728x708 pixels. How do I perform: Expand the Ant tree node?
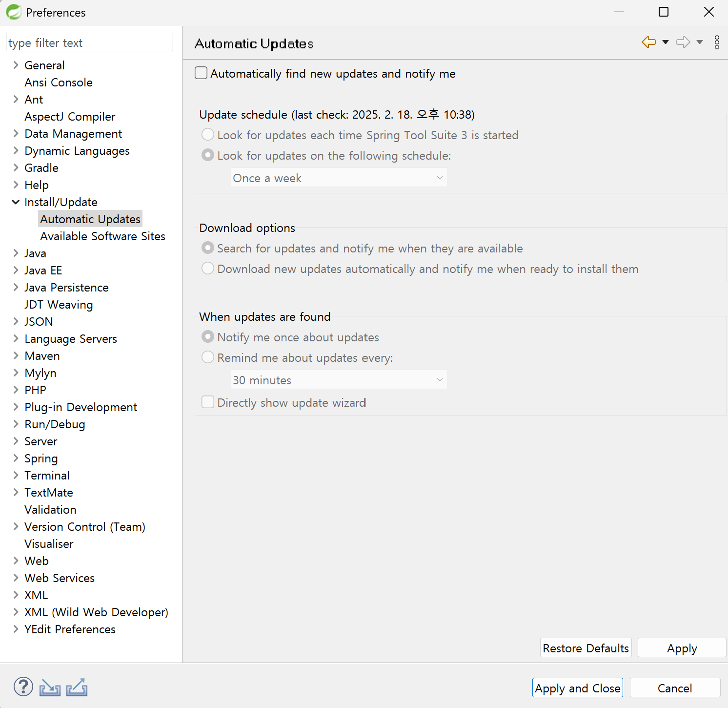click(x=16, y=99)
